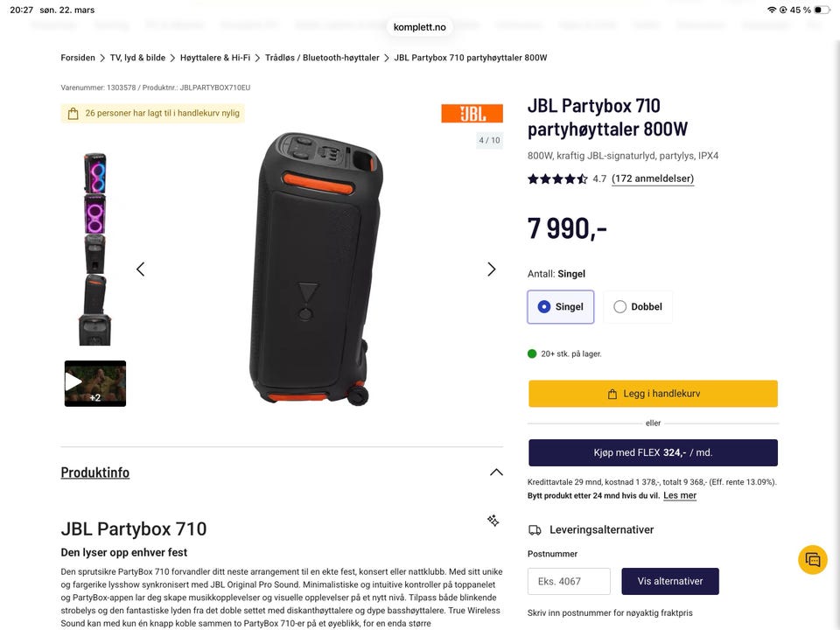Viewport: 840px width, 630px height.
Task: Show next product image with right arrow
Action: click(x=491, y=269)
